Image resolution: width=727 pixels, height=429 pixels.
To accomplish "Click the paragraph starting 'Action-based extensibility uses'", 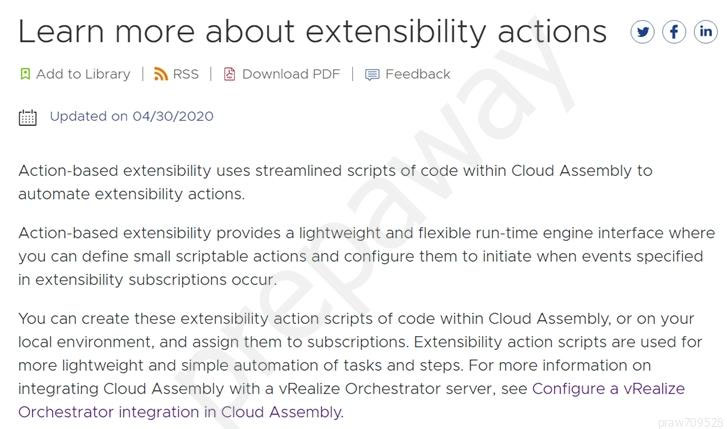I will [335, 182].
